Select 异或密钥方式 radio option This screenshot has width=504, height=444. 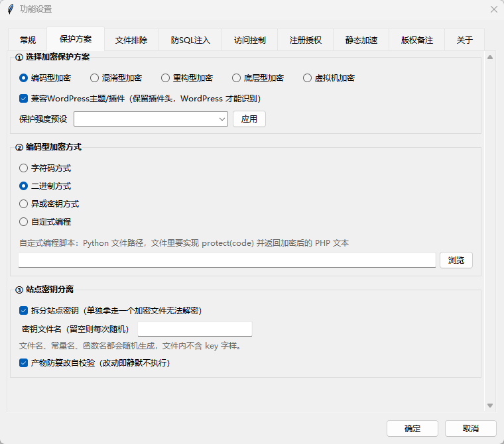pos(49,204)
